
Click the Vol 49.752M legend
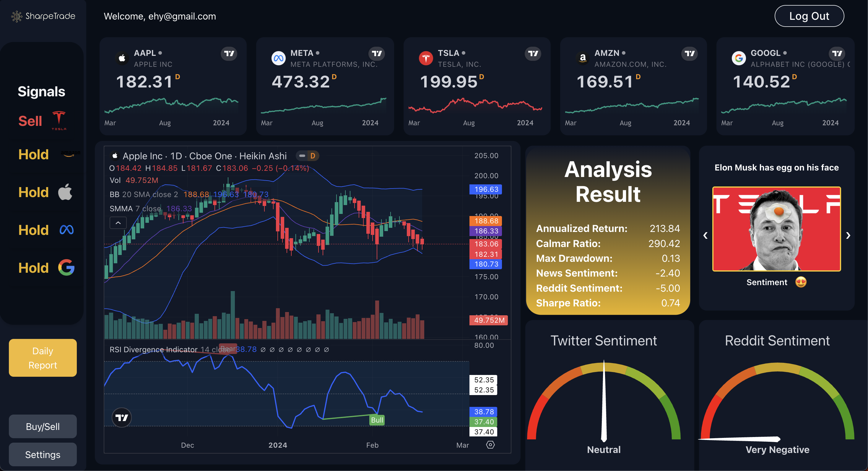tap(134, 180)
